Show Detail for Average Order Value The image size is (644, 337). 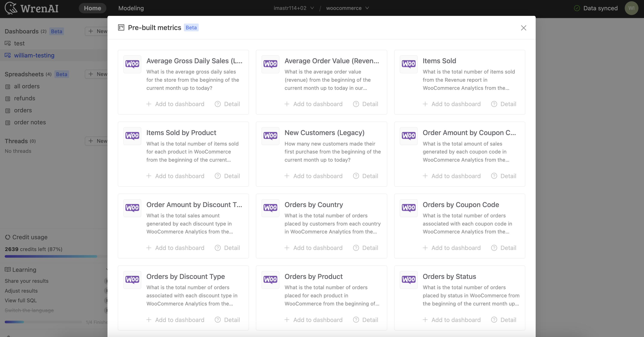click(365, 104)
